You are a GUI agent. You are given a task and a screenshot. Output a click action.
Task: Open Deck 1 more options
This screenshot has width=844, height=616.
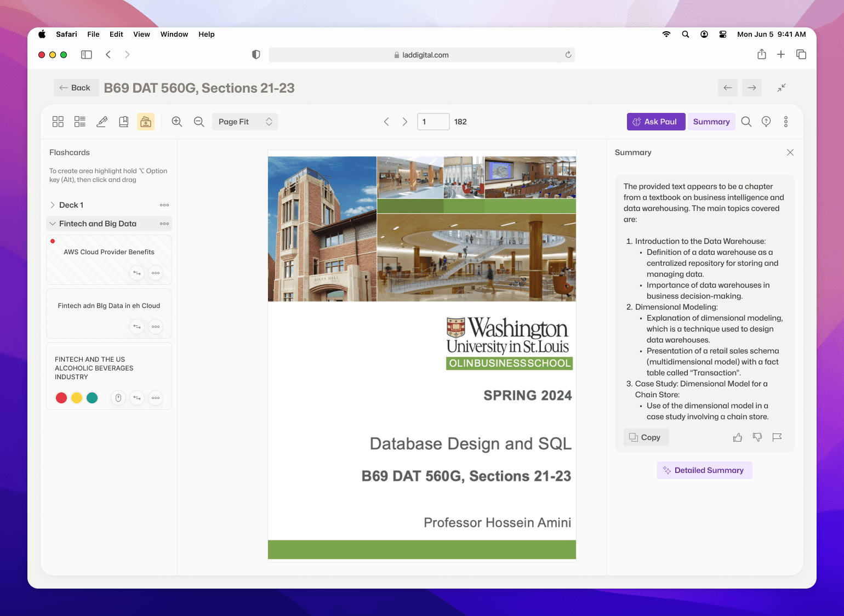(x=164, y=205)
